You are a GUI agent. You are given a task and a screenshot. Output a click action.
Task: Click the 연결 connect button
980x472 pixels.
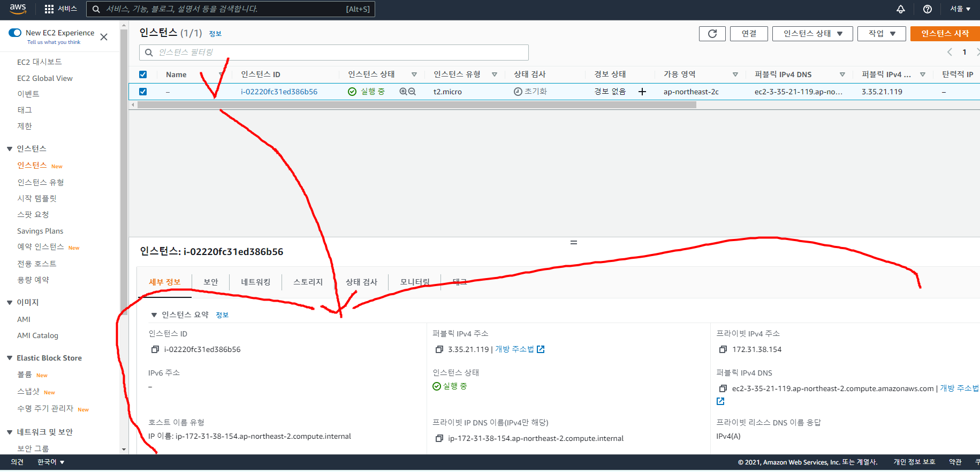pos(749,34)
